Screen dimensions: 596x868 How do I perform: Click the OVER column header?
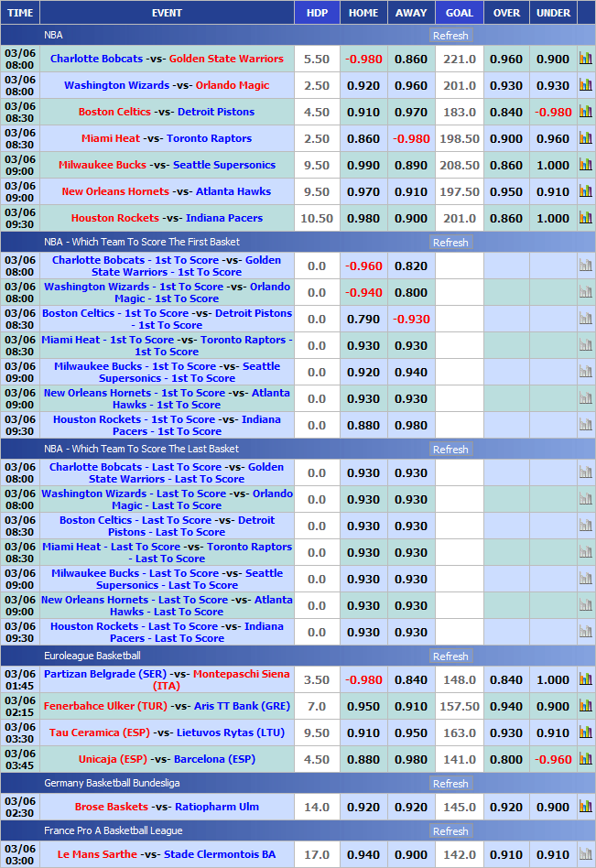point(506,13)
